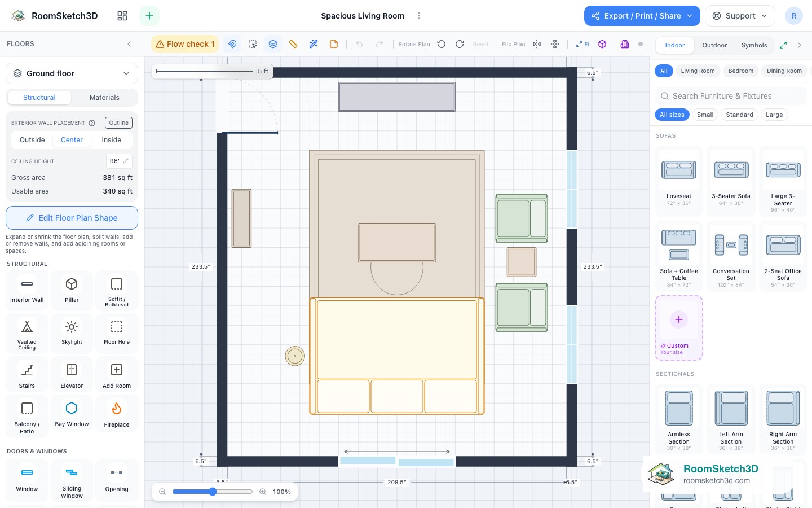Rotate plan counterclockwise

[442, 44]
